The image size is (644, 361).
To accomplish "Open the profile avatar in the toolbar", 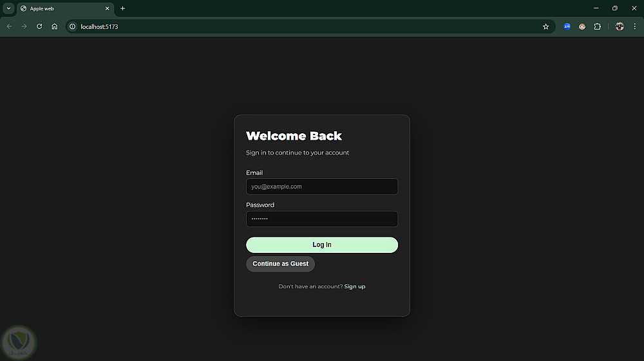I will [x=620, y=26].
